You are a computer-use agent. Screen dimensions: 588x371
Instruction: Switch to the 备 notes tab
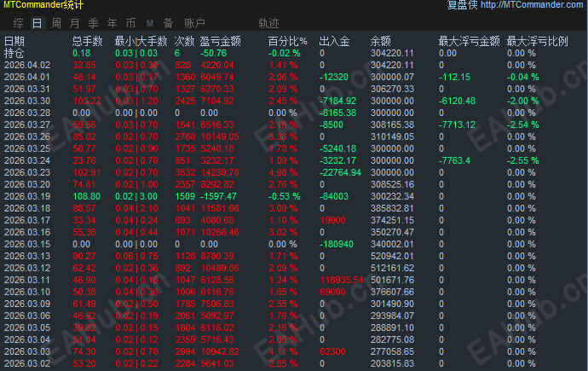pyautogui.click(x=168, y=23)
